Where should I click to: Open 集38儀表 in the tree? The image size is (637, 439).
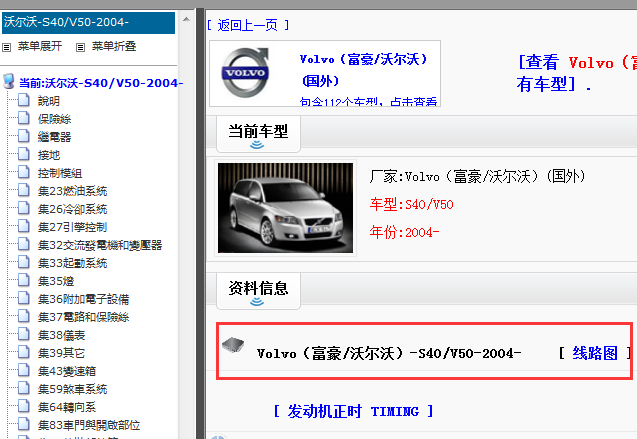tap(61, 335)
